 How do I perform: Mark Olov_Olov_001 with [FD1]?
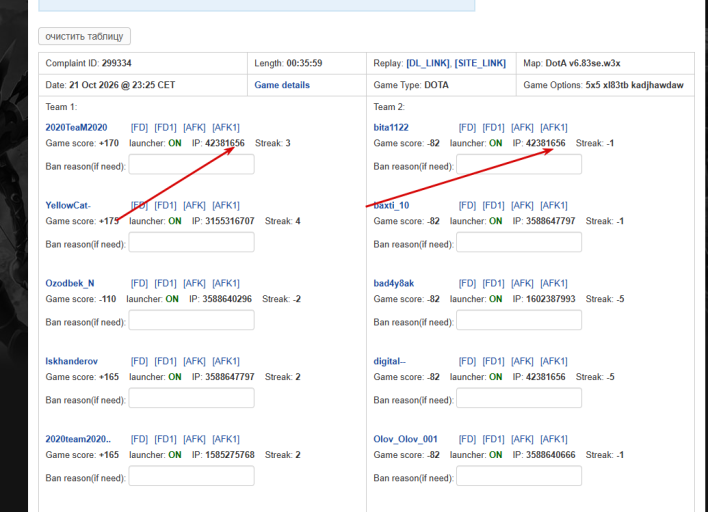click(x=494, y=439)
